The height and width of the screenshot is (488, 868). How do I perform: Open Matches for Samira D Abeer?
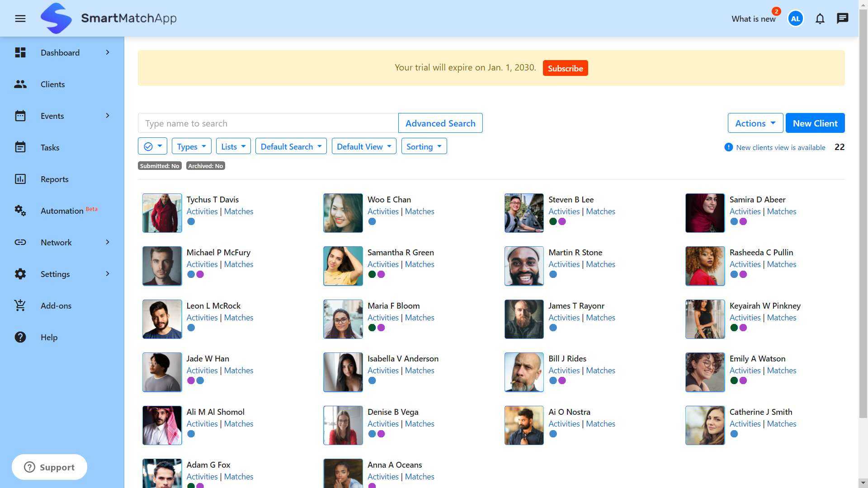click(x=782, y=211)
